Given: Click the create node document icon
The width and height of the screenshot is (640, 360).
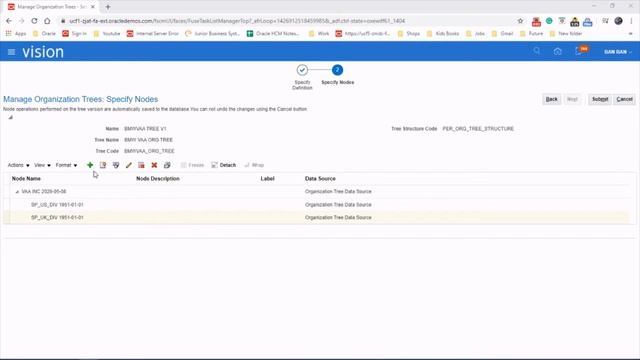Looking at the screenshot, I should point(103,165).
